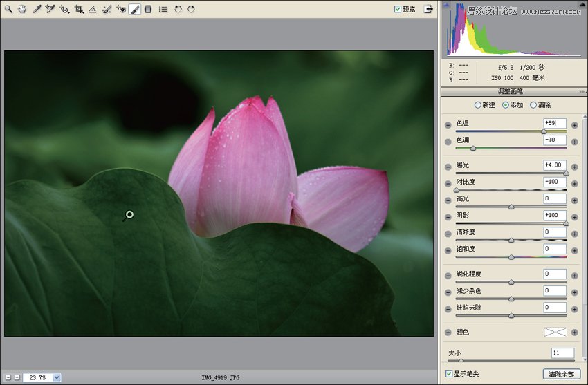Screen dimensions: 588x385
Task: Toggle the 显示笔尖 checkbox
Action: pos(450,374)
